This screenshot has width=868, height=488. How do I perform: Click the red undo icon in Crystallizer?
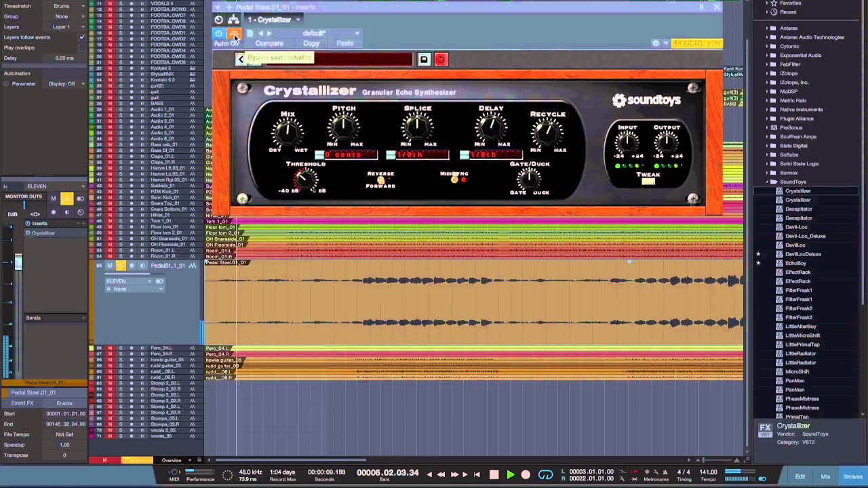441,60
